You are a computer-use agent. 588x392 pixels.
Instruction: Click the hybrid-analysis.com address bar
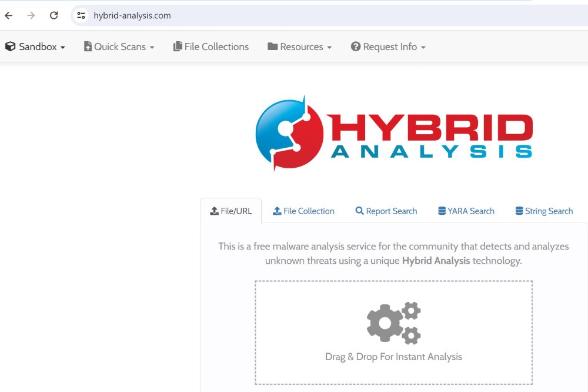[x=330, y=15]
